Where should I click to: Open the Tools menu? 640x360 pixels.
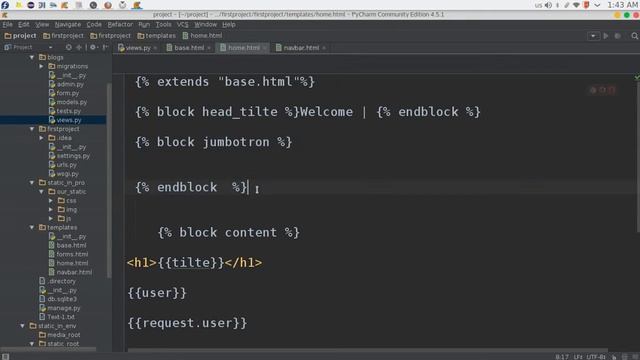point(163,24)
